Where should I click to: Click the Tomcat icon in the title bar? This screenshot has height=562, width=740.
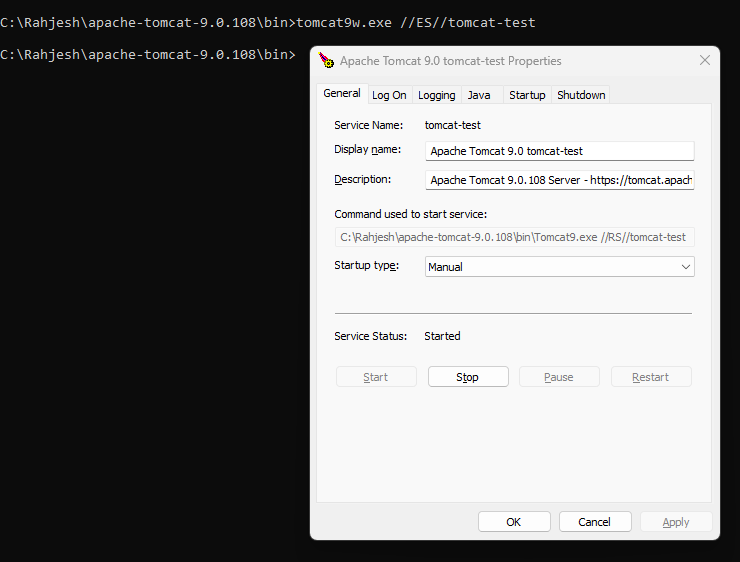pos(326,60)
